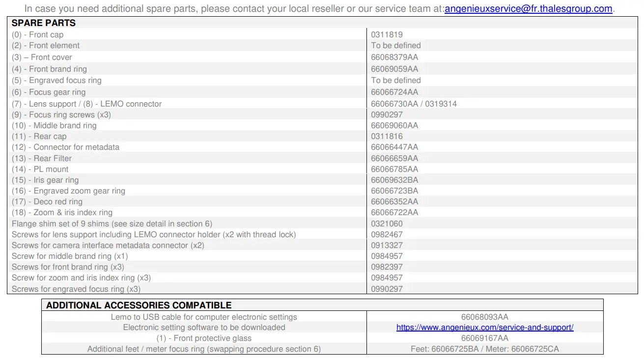Click part number 66068379AA
This screenshot has height=360, width=644.
[395, 57]
